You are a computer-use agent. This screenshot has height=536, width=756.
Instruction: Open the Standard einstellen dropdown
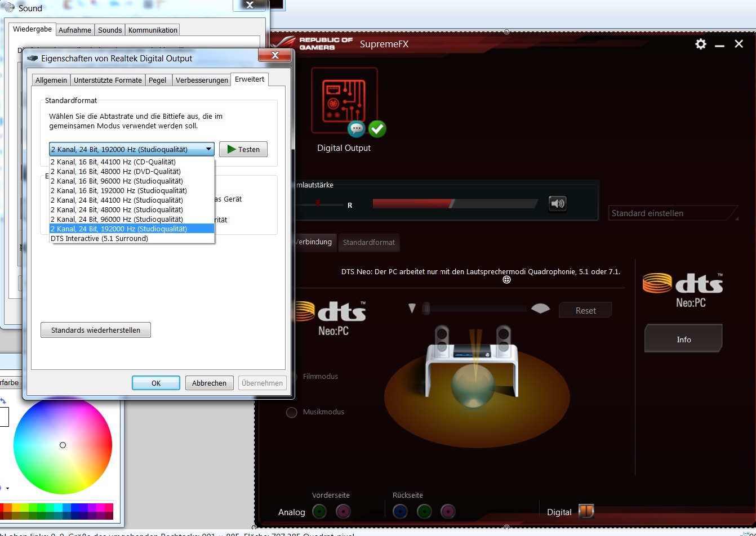[x=673, y=213]
